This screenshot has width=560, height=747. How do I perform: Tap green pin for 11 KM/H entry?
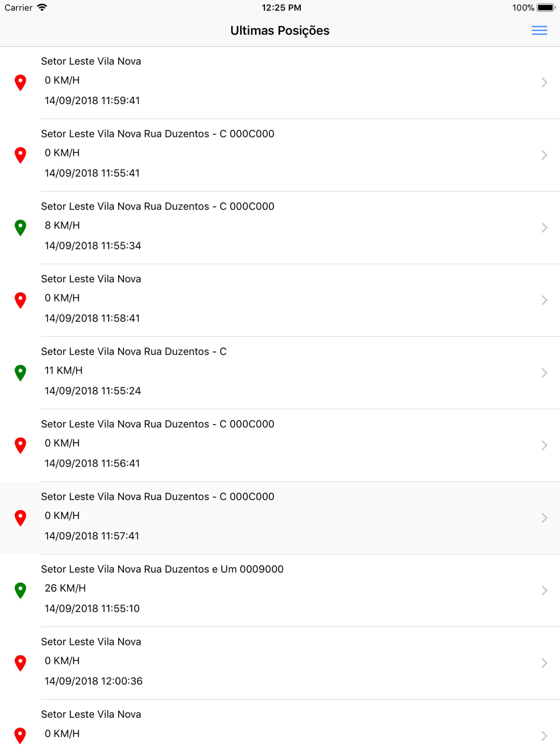pyautogui.click(x=20, y=373)
